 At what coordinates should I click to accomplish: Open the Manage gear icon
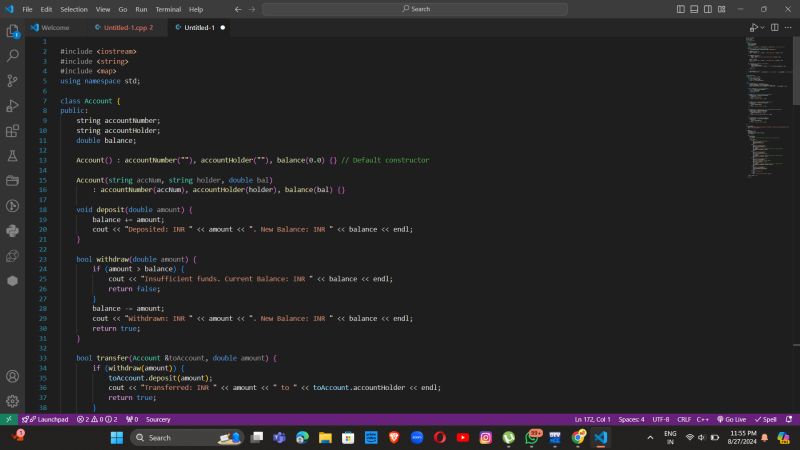12,400
